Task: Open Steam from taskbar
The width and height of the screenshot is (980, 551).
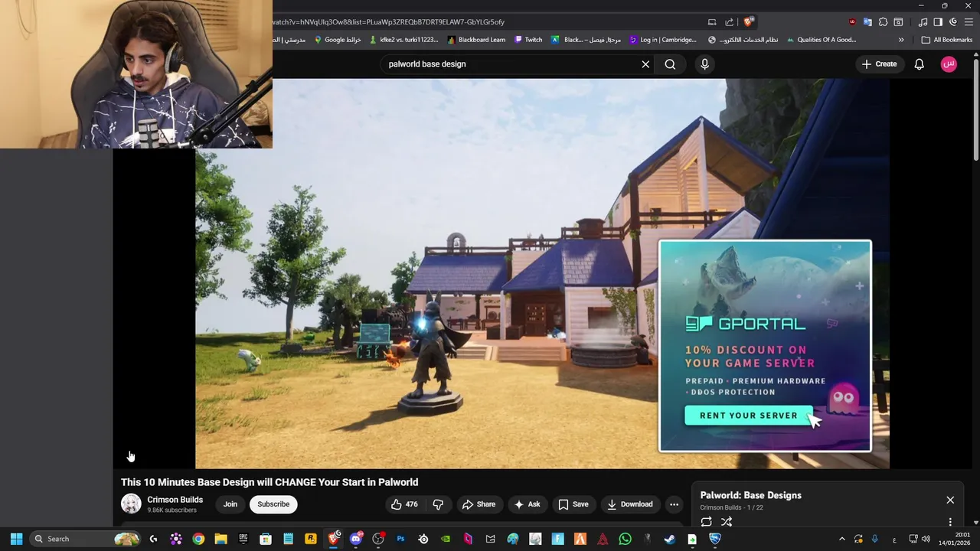Action: [670, 539]
